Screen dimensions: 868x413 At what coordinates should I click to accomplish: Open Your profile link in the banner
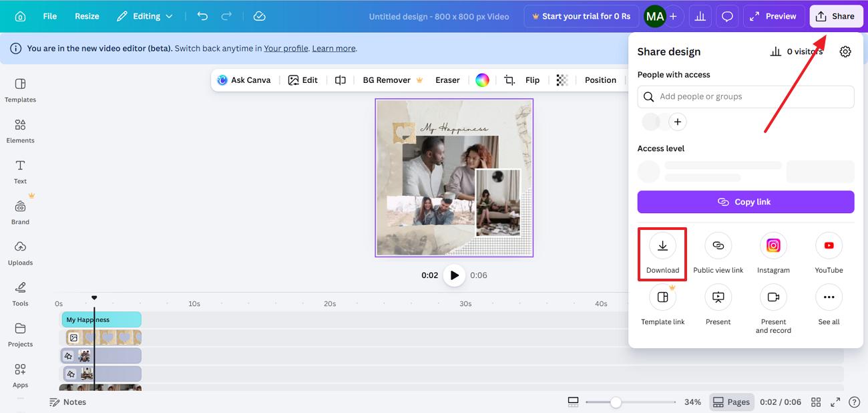pos(286,48)
